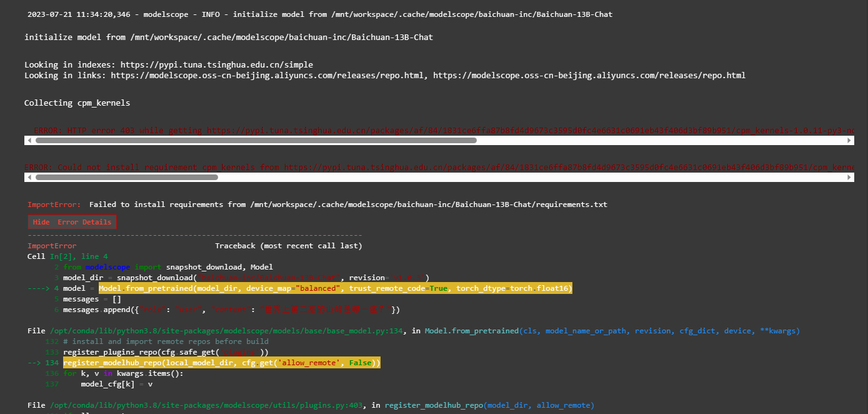Click the 'ImportError: Failed to install requirements' message
This screenshot has height=414, width=868.
317,204
